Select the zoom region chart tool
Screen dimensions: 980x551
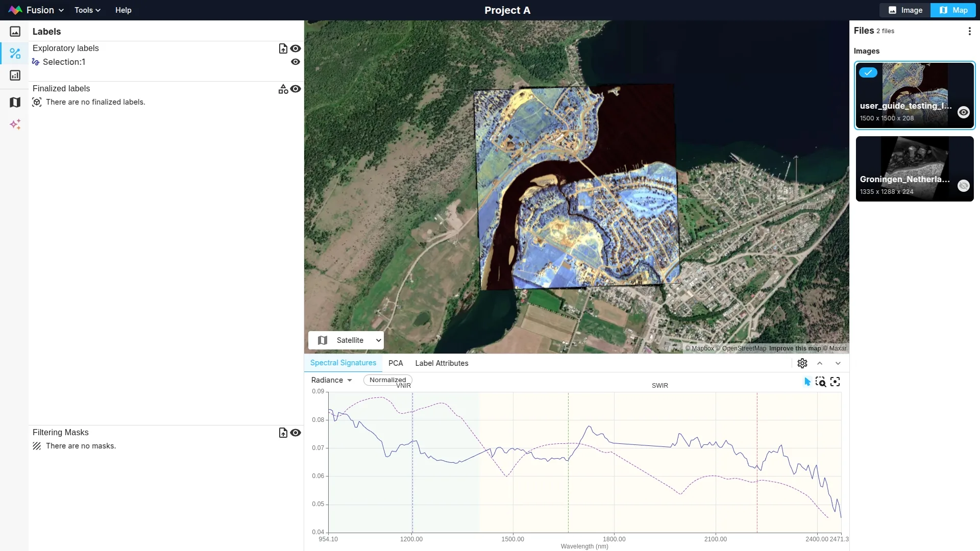tap(820, 382)
